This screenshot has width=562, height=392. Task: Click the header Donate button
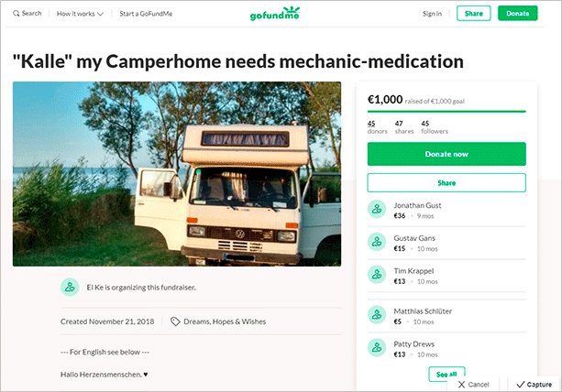[518, 13]
